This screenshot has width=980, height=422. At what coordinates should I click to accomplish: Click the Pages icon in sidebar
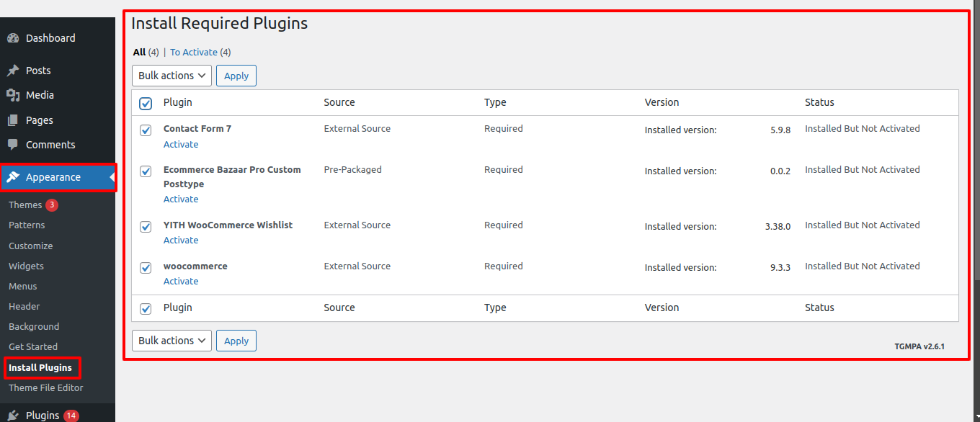[x=13, y=120]
